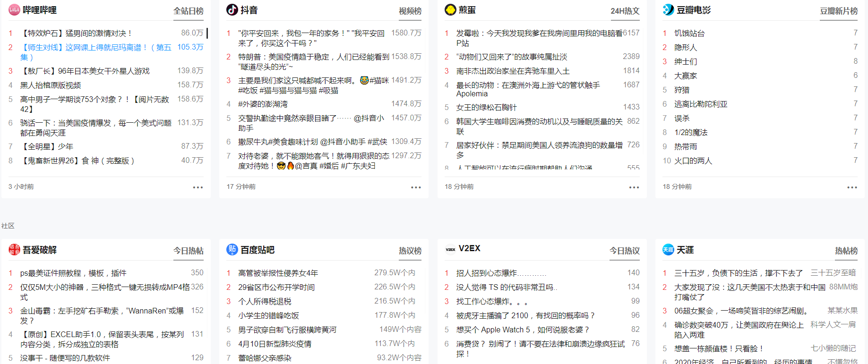Open 个人所得税退税 topic
This screenshot has width=868, height=364.
(265, 301)
